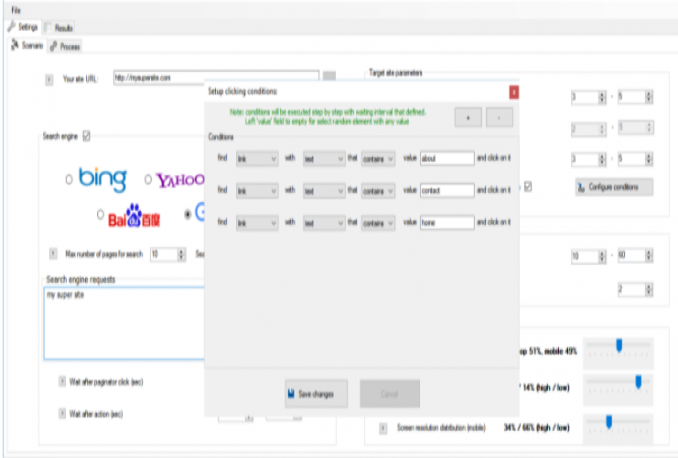Select the Bing radio button
The image size is (678, 458).
pyautogui.click(x=68, y=180)
